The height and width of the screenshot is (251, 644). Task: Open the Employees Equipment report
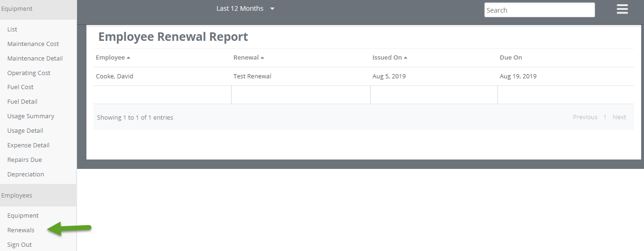click(23, 215)
